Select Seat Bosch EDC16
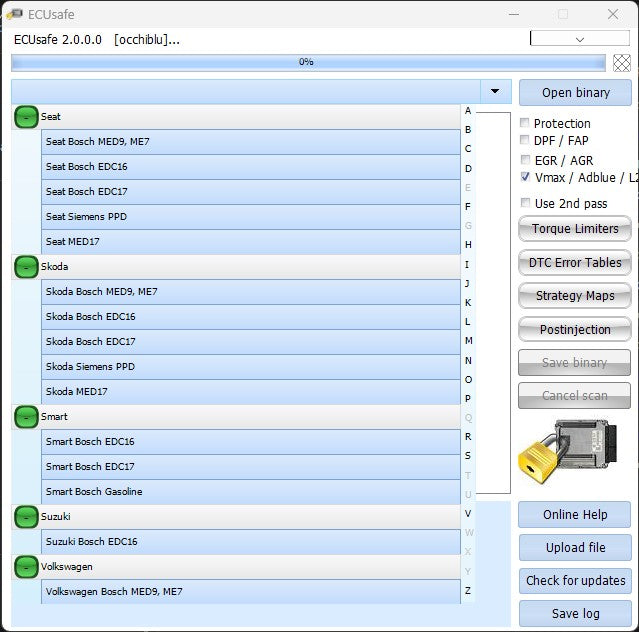This screenshot has height=632, width=639. 251,167
